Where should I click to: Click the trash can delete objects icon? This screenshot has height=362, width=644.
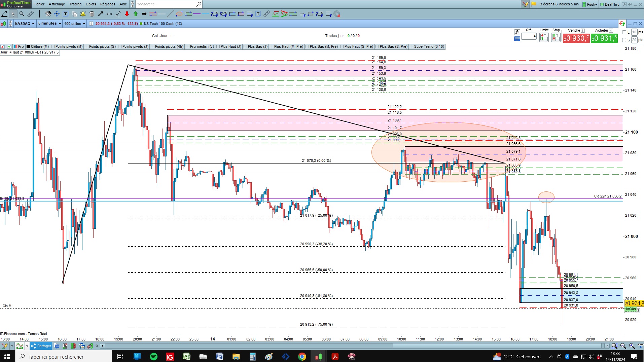pyautogui.click(x=92, y=14)
